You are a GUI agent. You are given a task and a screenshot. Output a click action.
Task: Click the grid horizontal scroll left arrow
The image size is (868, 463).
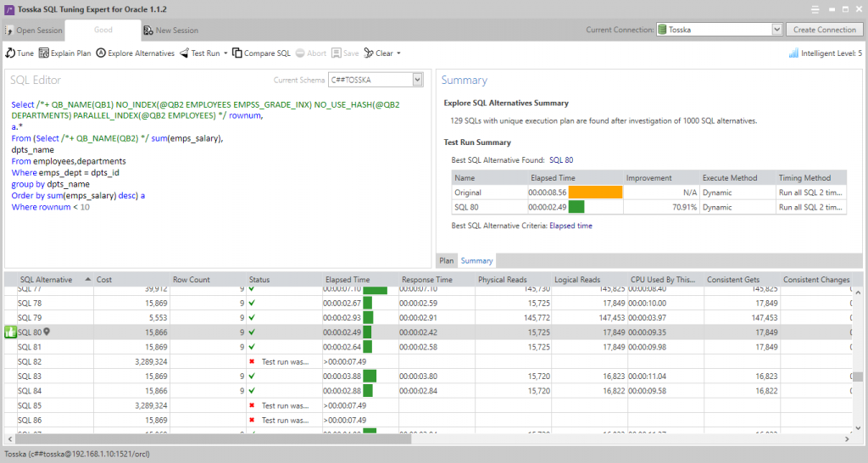pyautogui.click(x=9, y=438)
